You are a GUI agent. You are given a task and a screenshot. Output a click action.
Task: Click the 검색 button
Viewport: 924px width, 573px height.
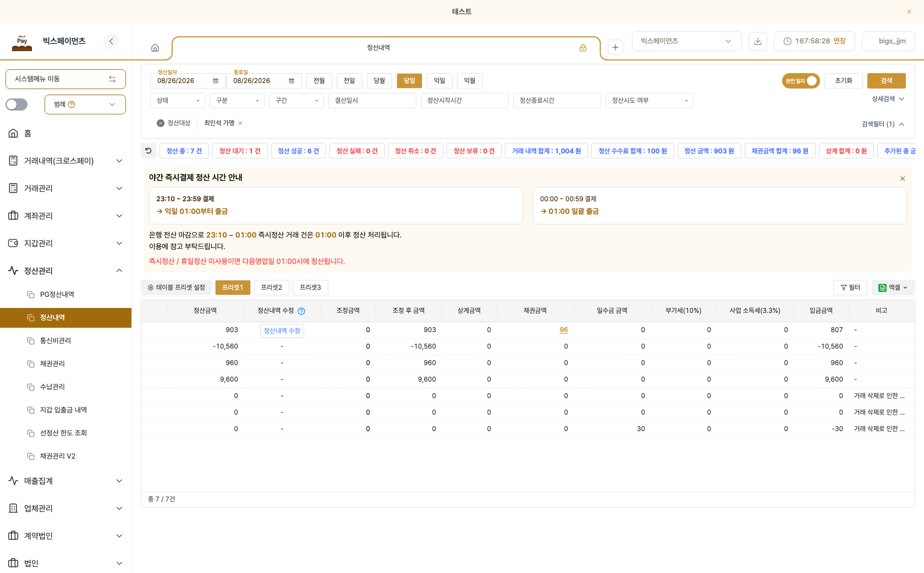[887, 81]
